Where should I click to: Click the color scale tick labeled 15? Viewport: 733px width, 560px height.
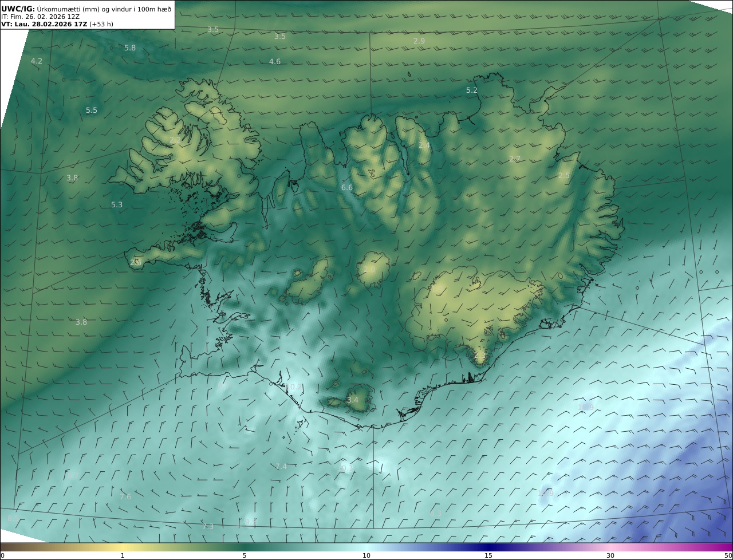point(488,555)
